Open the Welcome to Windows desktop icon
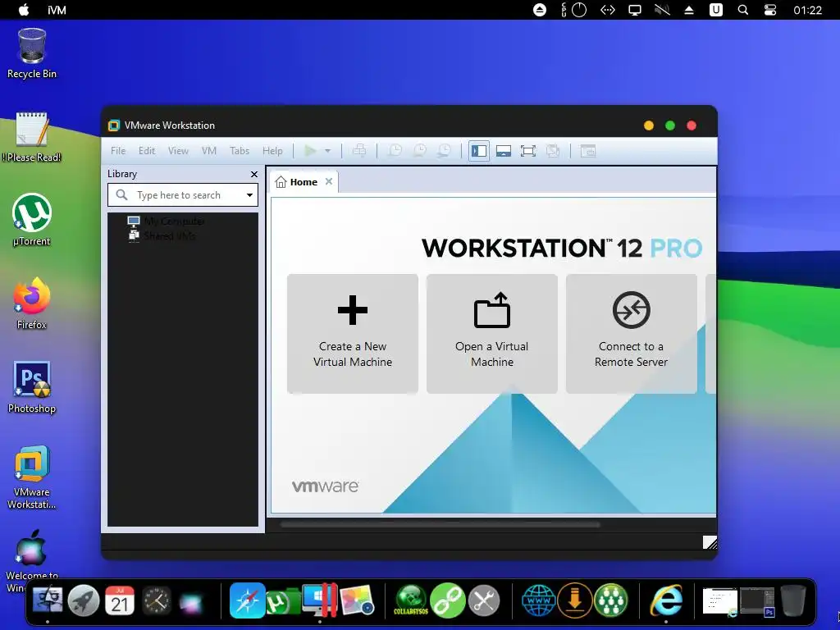Screen dimensions: 840x630 [32, 559]
